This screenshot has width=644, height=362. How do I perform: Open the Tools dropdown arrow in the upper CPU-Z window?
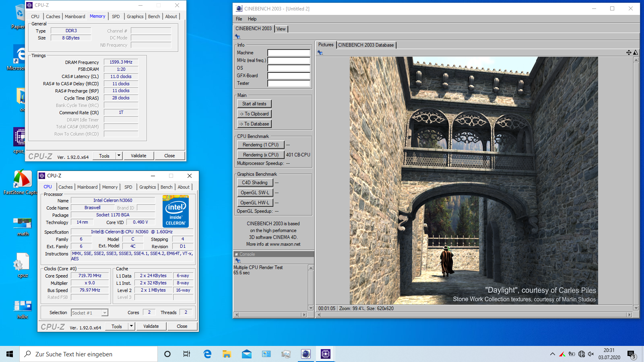coord(119,156)
